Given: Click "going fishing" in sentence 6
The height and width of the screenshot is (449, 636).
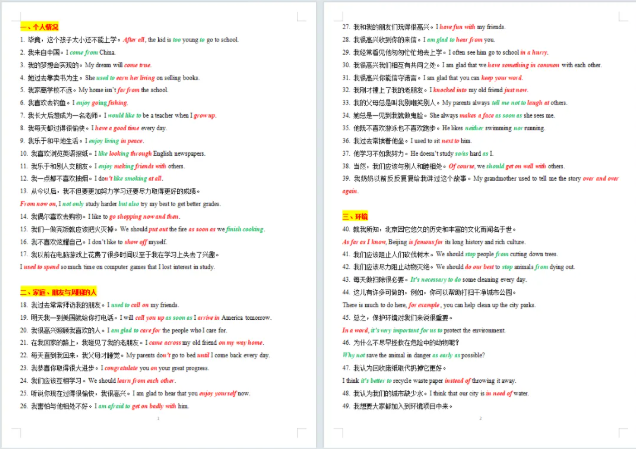Looking at the screenshot, I should pos(110,103).
